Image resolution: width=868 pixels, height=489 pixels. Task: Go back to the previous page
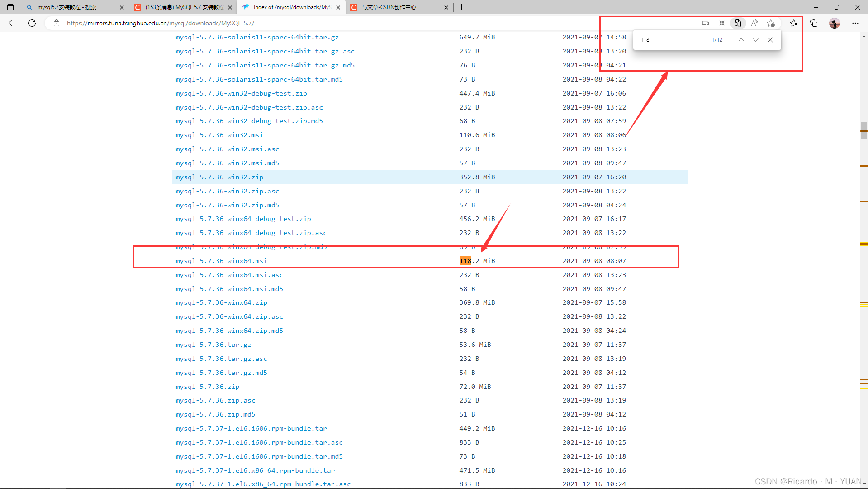click(x=11, y=23)
